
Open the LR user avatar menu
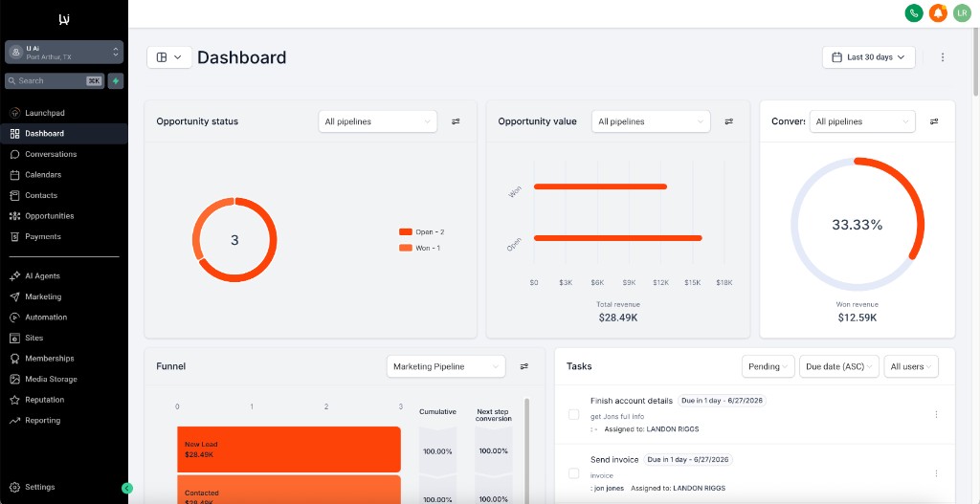coord(962,12)
